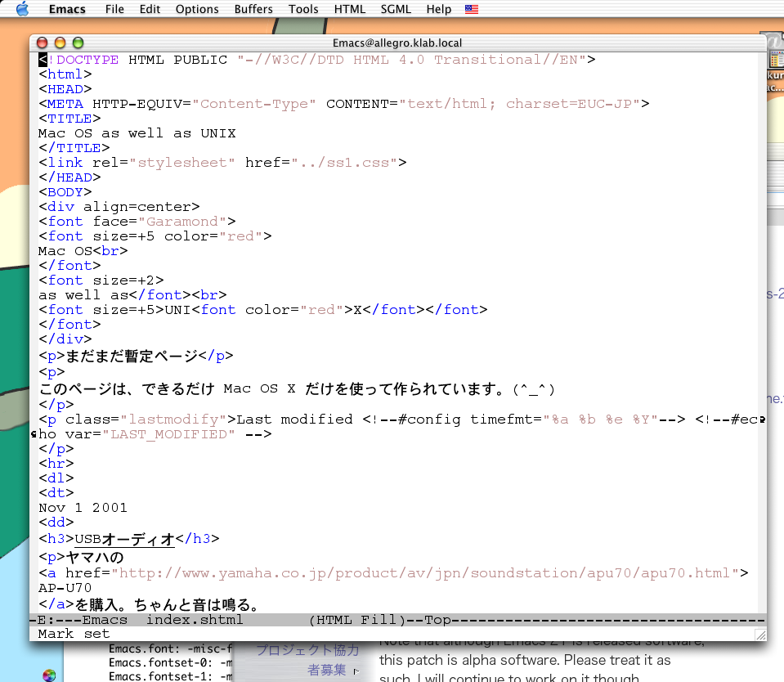Expand the Options menu
This screenshot has height=682, width=784.
pos(197,9)
